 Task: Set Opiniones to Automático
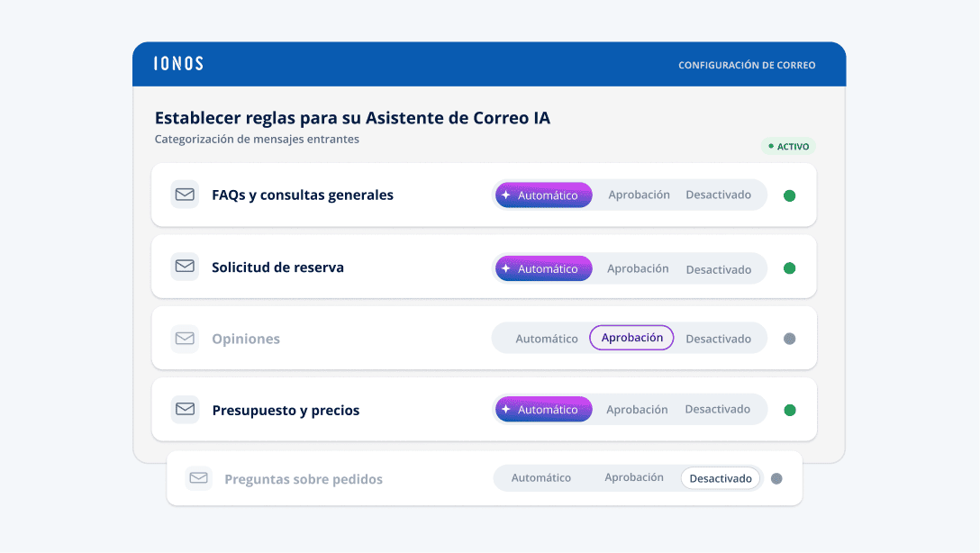click(547, 339)
